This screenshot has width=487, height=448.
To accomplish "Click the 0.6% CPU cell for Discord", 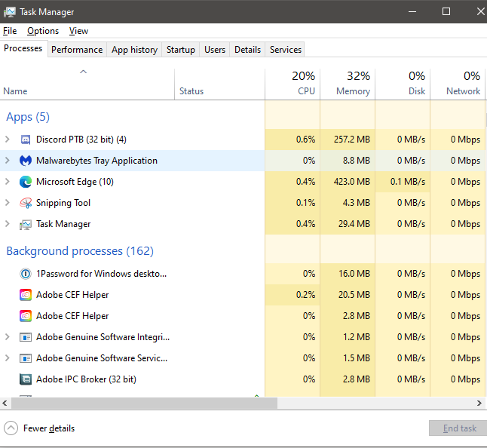I will [293, 140].
